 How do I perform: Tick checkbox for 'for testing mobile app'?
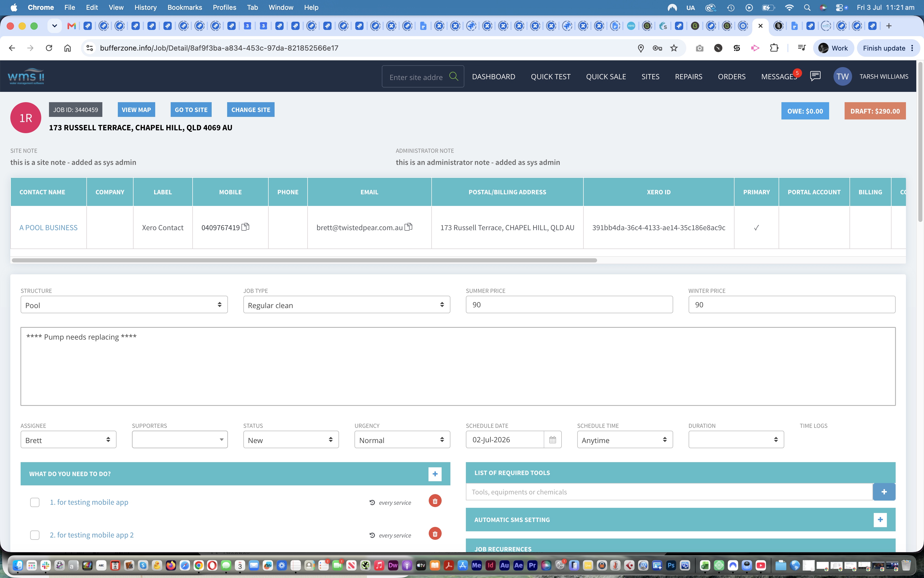[x=35, y=502]
